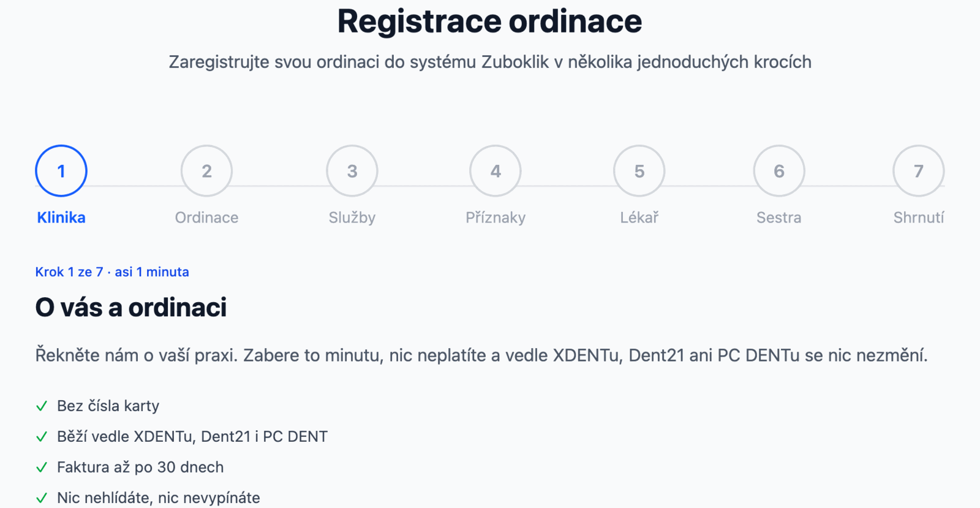Open the Lékař step label

pyautogui.click(x=639, y=218)
